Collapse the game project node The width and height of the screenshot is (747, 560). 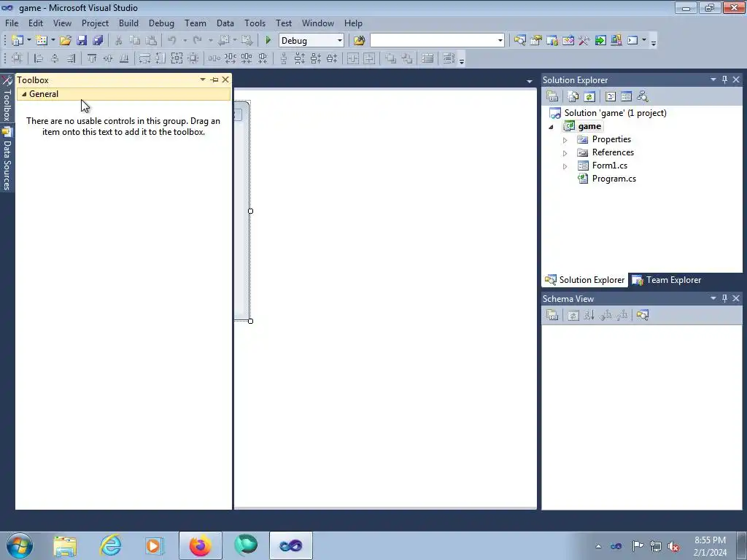click(551, 127)
